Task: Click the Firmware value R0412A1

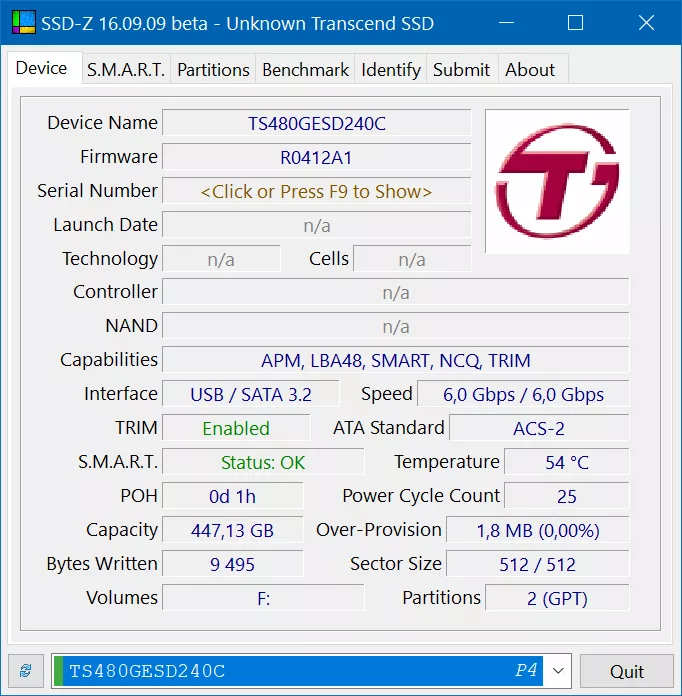Action: pyautogui.click(x=316, y=157)
